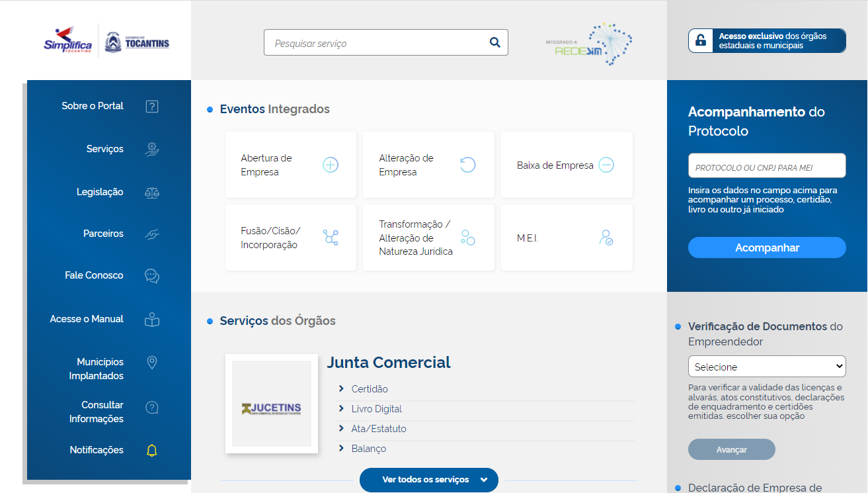
Task: Click the magnifying glass search icon
Action: click(x=494, y=43)
